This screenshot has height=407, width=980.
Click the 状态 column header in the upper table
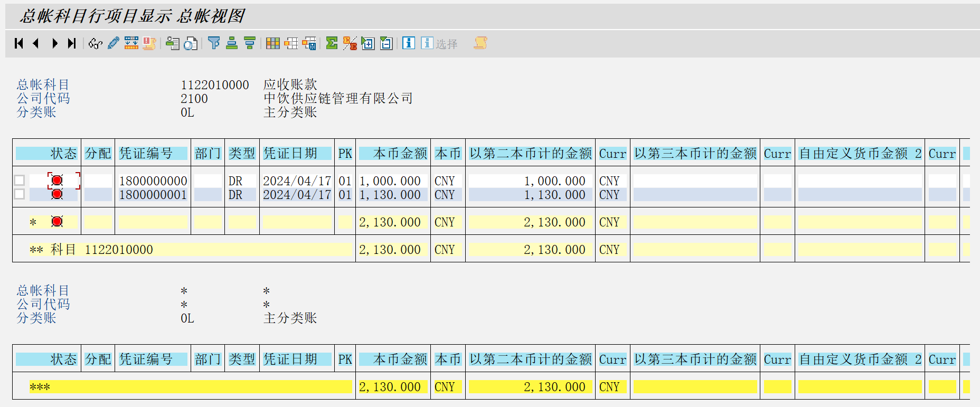pyautogui.click(x=46, y=154)
